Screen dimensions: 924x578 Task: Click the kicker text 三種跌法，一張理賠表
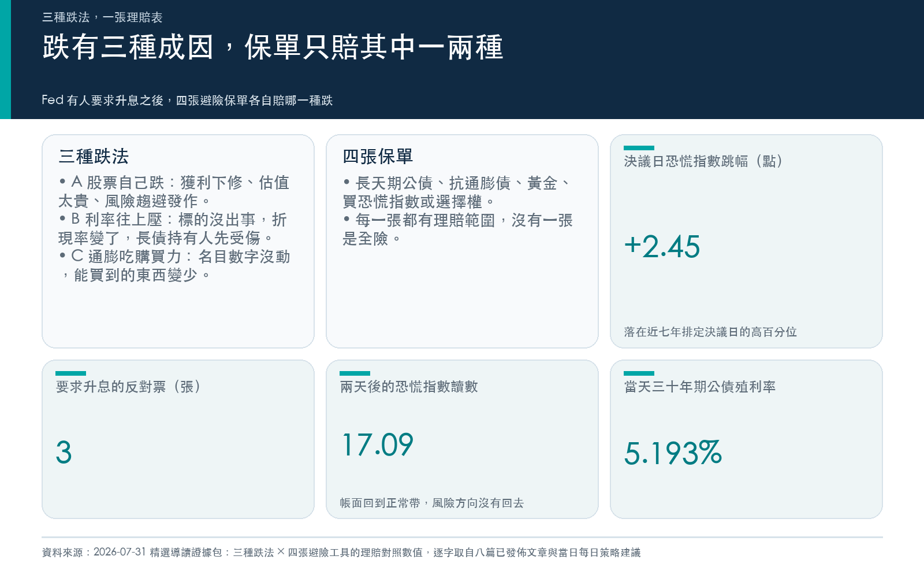pyautogui.click(x=102, y=17)
